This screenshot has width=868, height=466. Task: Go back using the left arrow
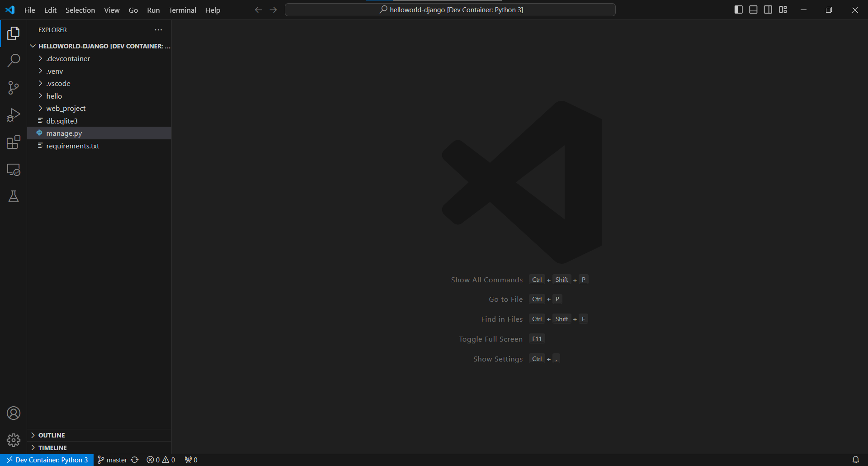tap(258, 10)
